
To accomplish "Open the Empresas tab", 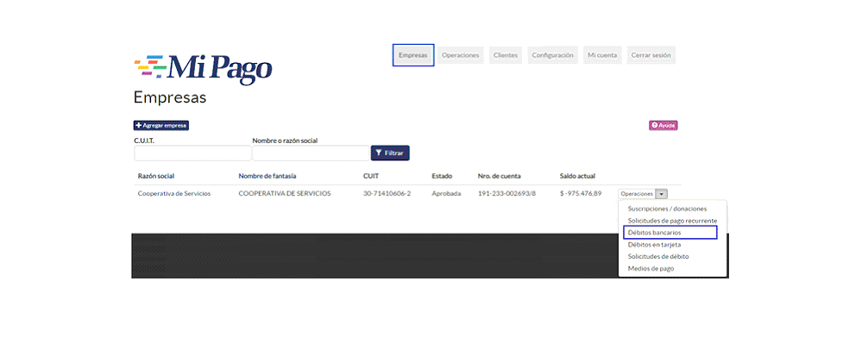I will 413,55.
